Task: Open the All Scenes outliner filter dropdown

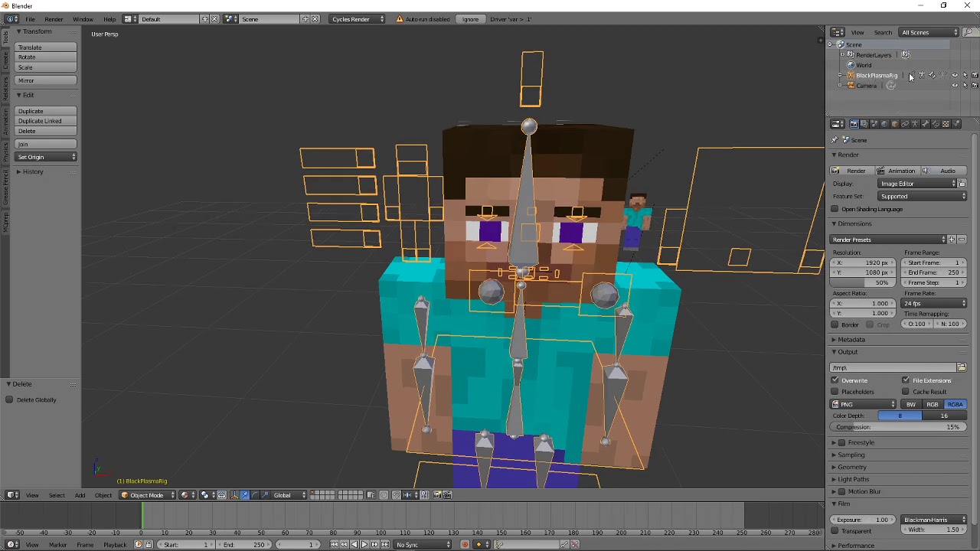Action: tap(929, 32)
